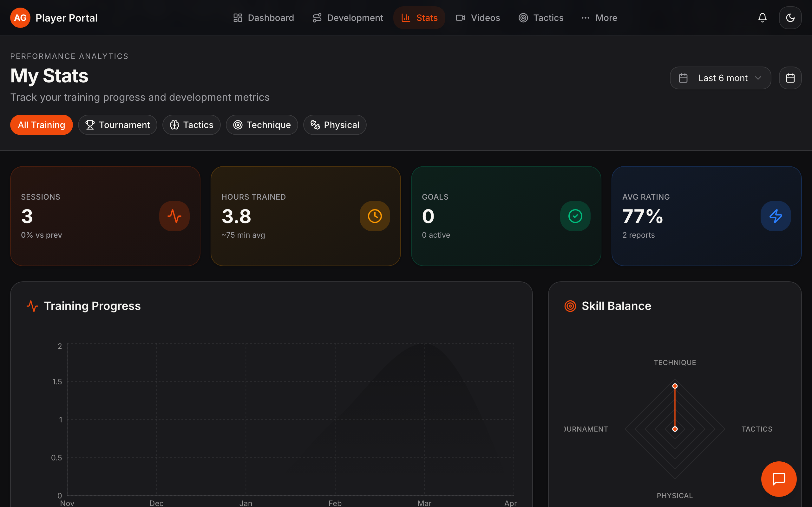Click the Goals checkmark icon
The height and width of the screenshot is (507, 812).
[575, 216]
